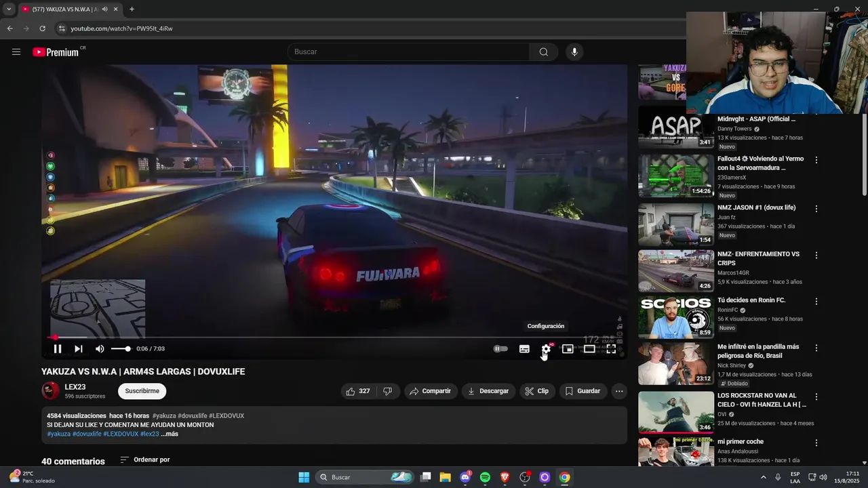Enter fullscreen mode

[x=611, y=349]
